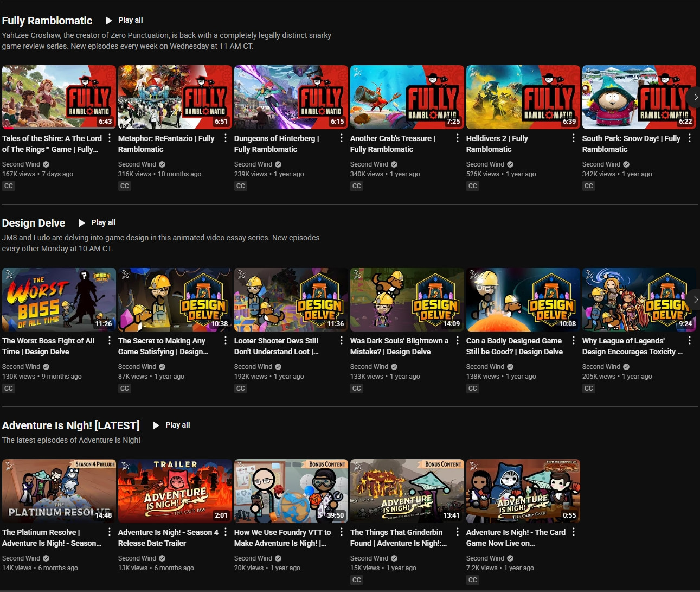Open Second Wind channel under Card Game video
700x592 pixels.
[485, 558]
